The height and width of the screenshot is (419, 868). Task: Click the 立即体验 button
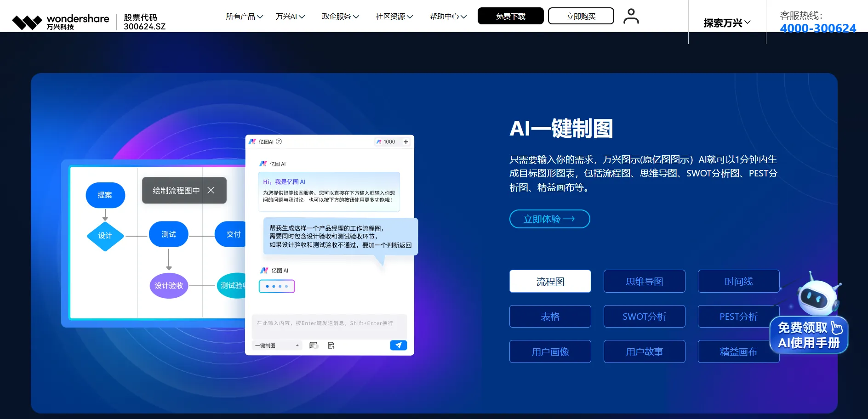(549, 219)
